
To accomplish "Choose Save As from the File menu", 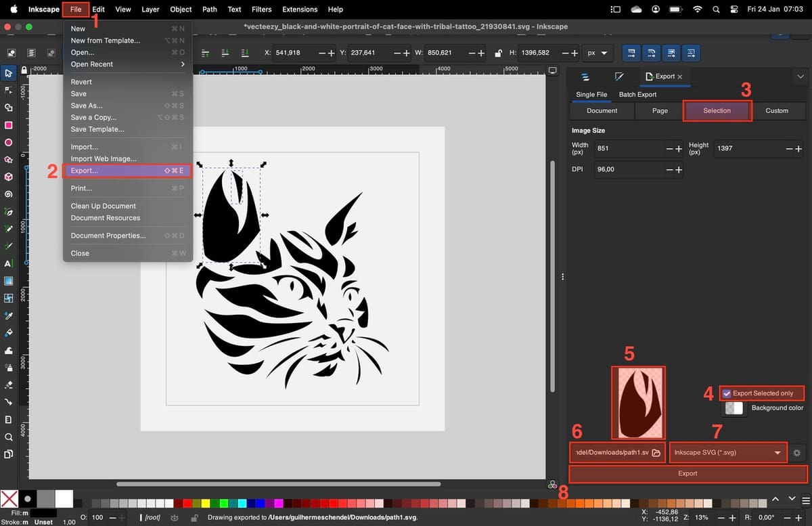I will [x=128, y=106].
